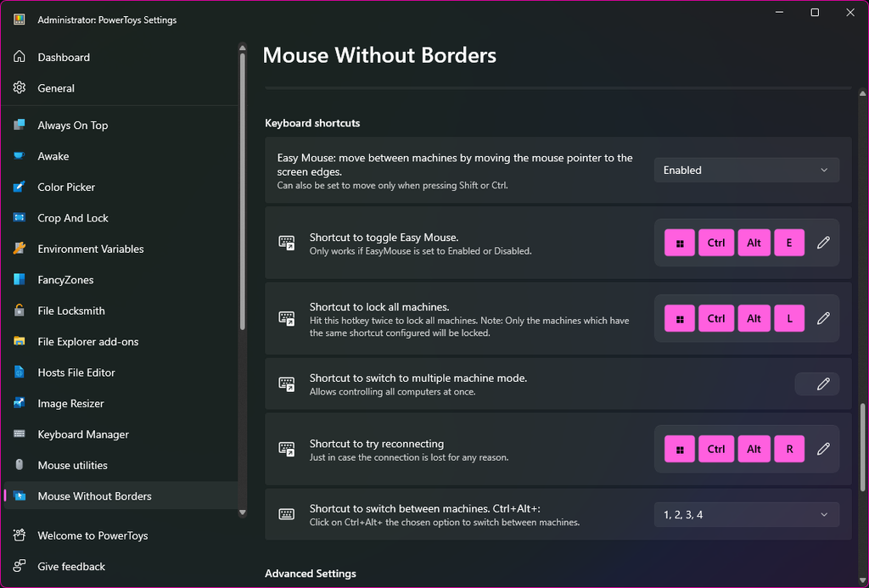Click the sidebar scroll down arrow

pos(243,512)
